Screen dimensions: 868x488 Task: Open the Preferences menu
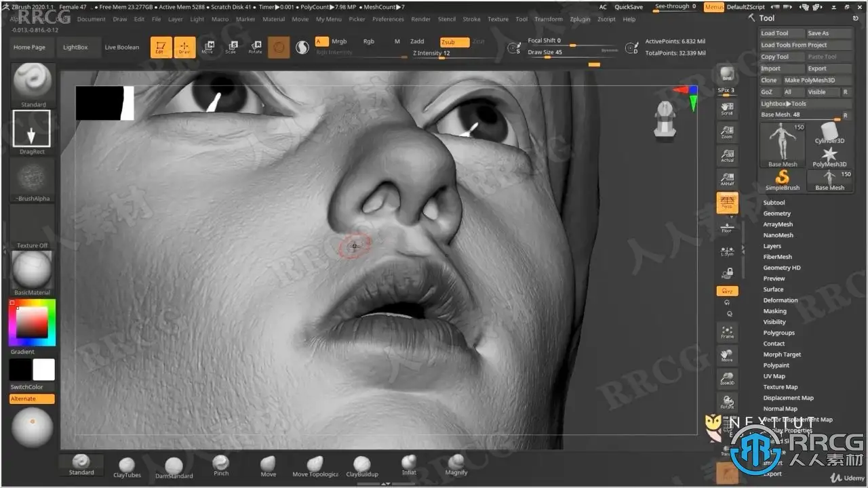coord(388,19)
